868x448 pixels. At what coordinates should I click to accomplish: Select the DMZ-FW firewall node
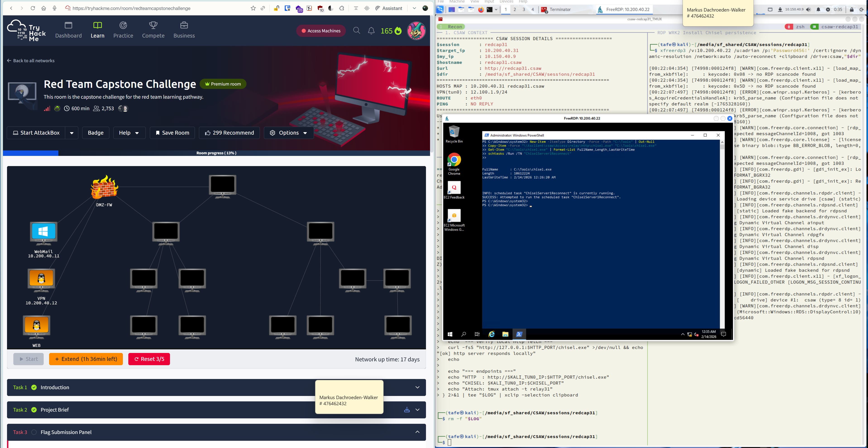[104, 187]
